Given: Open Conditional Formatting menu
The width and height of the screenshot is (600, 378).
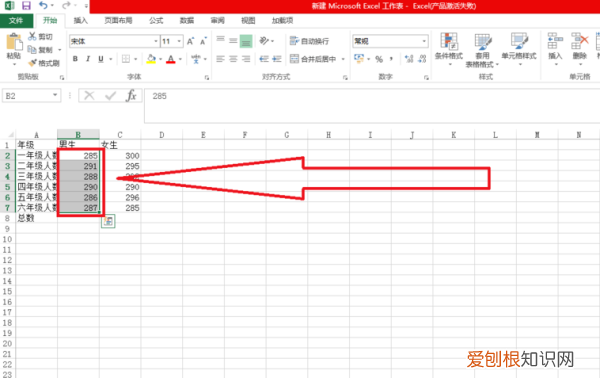Looking at the screenshot, I should pos(449,49).
